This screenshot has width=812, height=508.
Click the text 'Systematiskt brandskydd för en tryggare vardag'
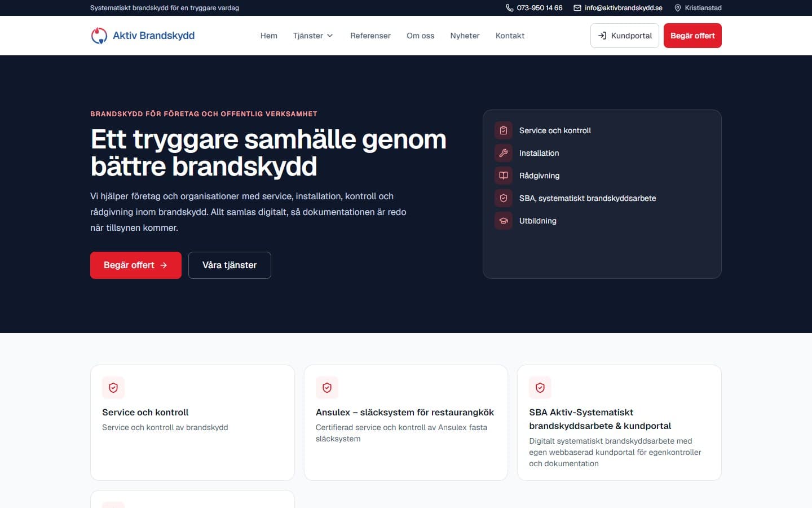165,8
